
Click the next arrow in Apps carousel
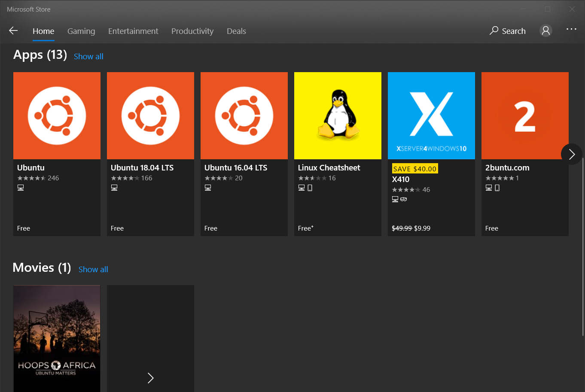(572, 154)
